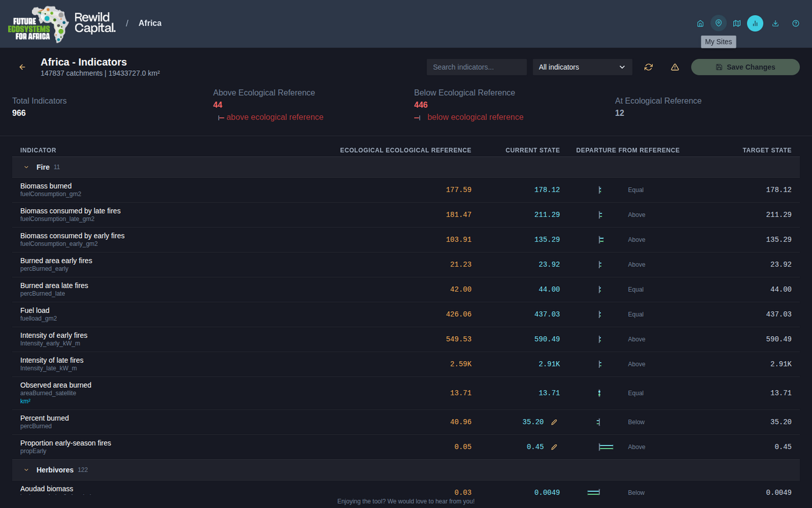Click the ECOLOGICAL ECOLOGICAL REFERENCE column header
Viewport: 812px width, 508px height.
tap(405, 150)
